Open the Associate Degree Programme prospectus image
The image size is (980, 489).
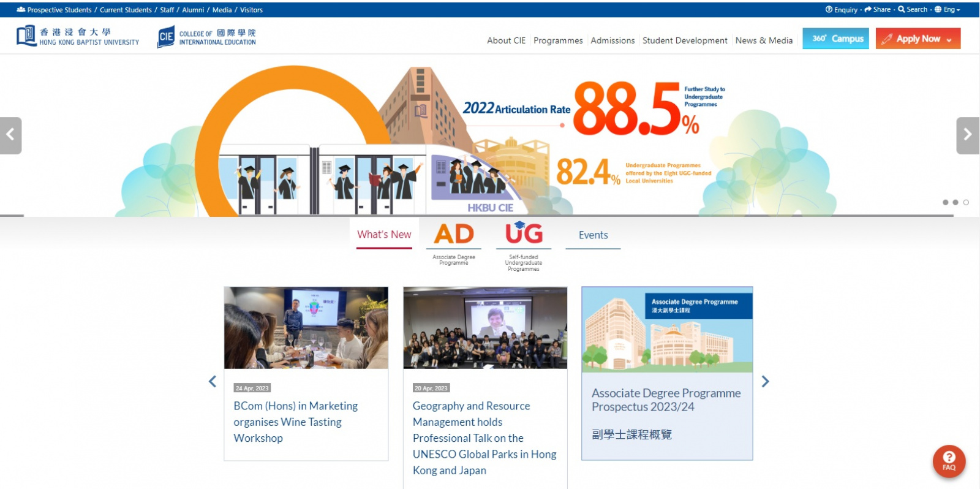coord(667,330)
